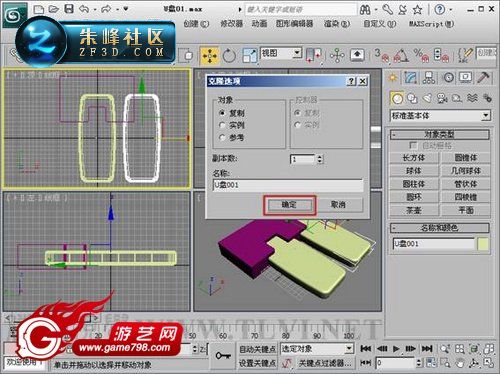The width and height of the screenshot is (500, 374).
Task: Open the Motion panel tab icon
Action: point(448,78)
